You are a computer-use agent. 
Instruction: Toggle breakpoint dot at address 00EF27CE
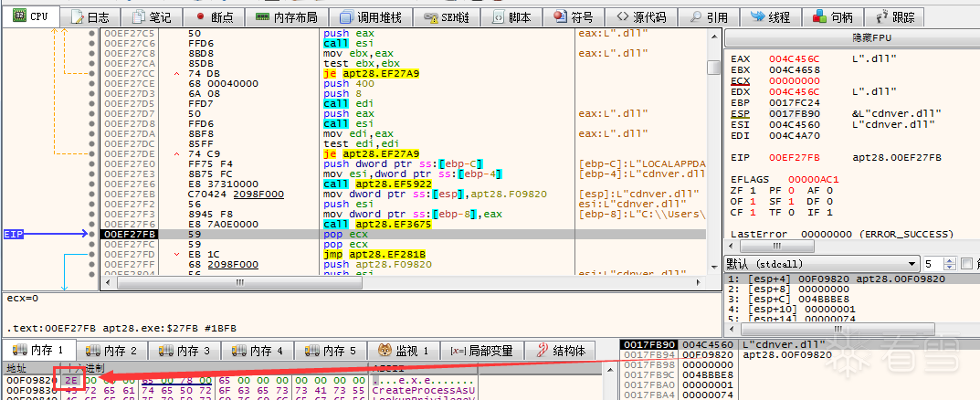pos(92,83)
